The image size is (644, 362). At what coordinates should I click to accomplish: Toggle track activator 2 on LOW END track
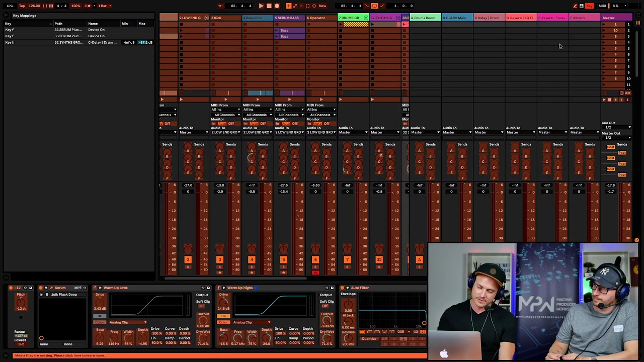coord(188,259)
